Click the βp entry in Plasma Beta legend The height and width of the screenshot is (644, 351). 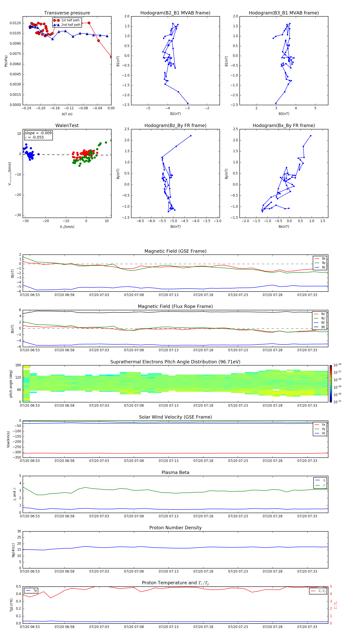click(320, 480)
